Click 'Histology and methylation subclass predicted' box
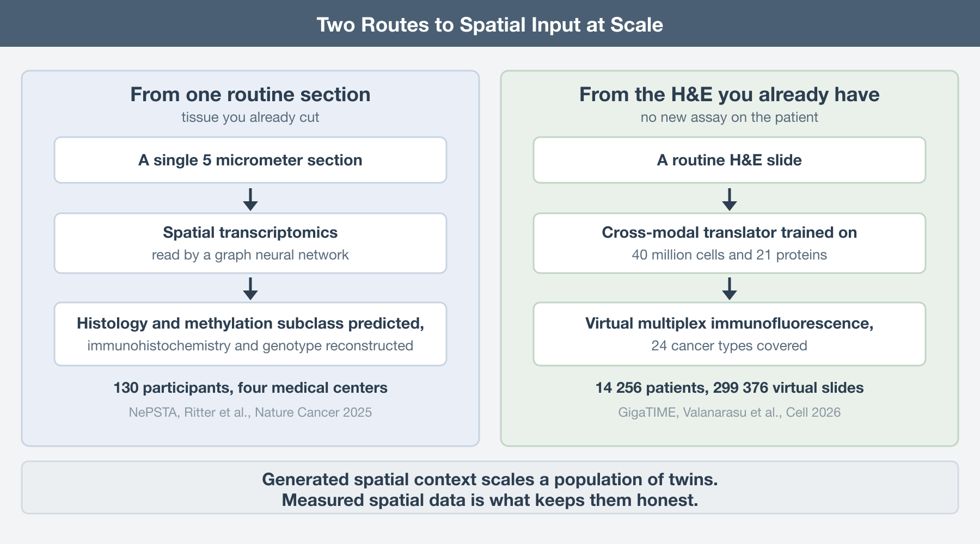The height and width of the screenshot is (544, 980). pos(250,334)
